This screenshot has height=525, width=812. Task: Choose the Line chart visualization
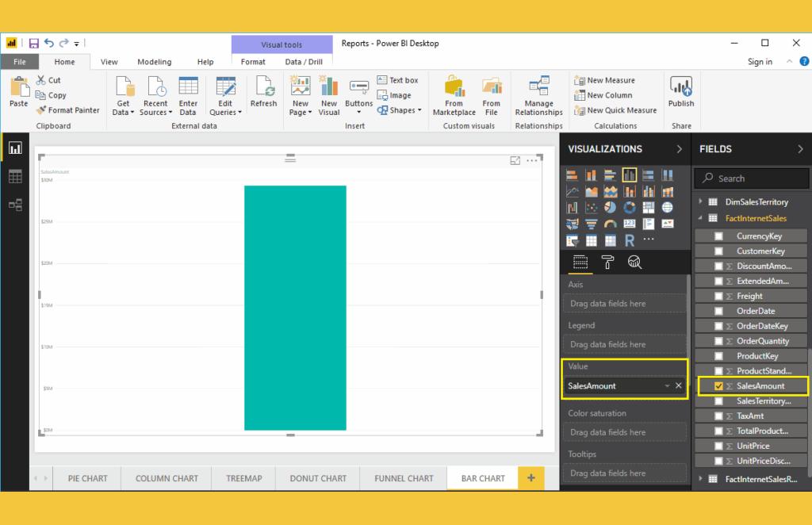click(572, 192)
